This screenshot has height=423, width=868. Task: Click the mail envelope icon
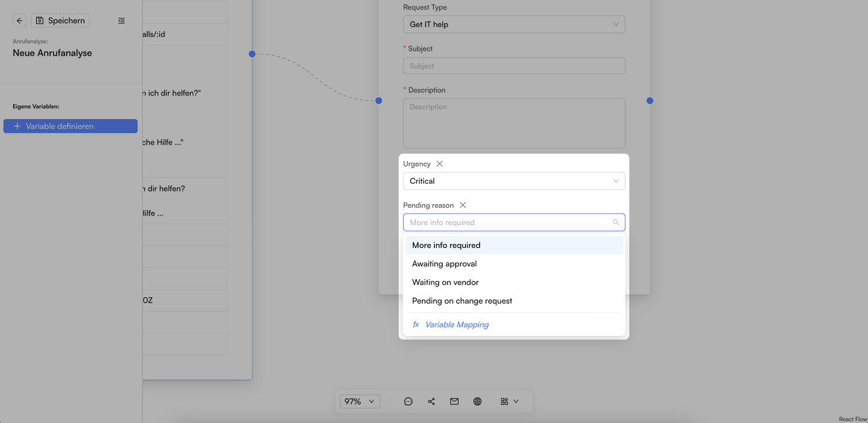click(454, 401)
